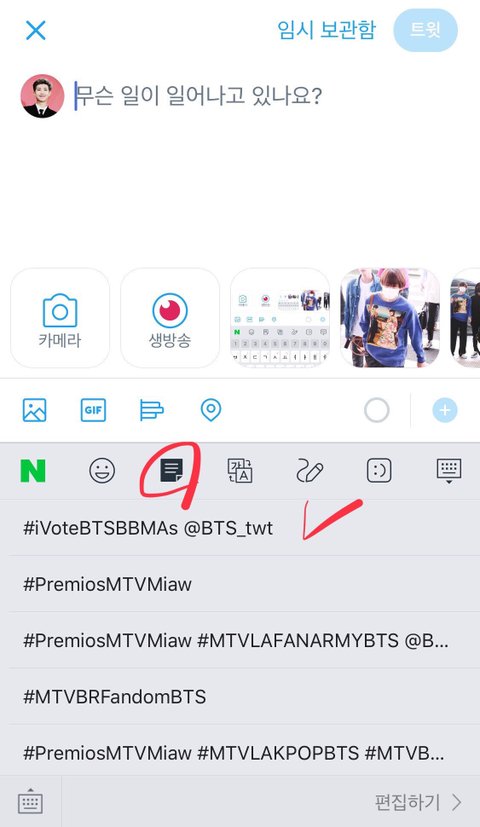Add another tweet with the plus icon

pyautogui.click(x=445, y=410)
